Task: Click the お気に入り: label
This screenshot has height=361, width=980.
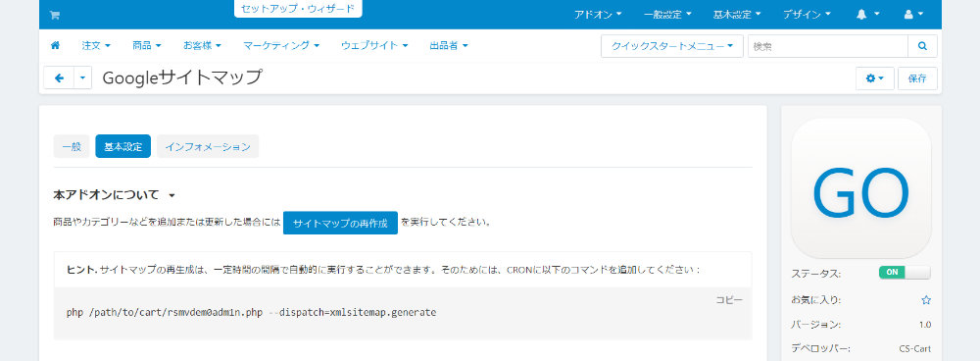Action: (x=815, y=299)
